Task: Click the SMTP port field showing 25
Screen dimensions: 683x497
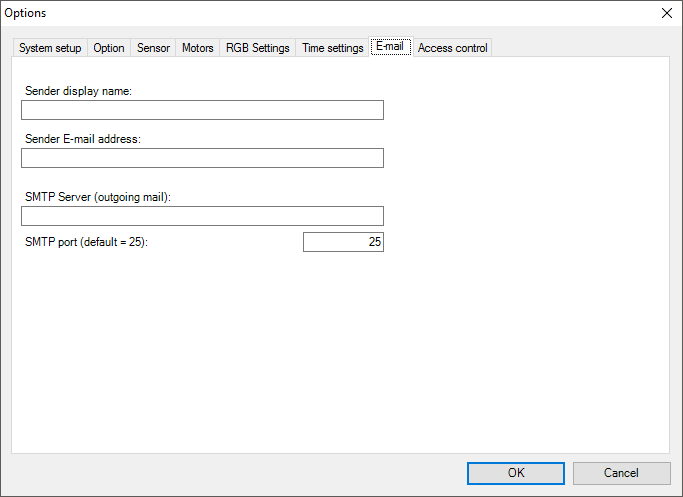Action: pyautogui.click(x=343, y=242)
